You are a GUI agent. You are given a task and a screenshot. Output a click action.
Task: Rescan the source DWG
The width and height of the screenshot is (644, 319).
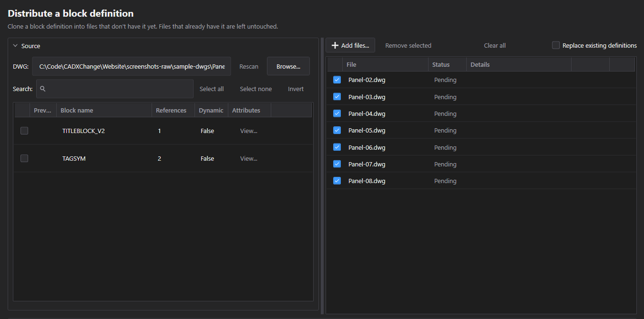249,66
